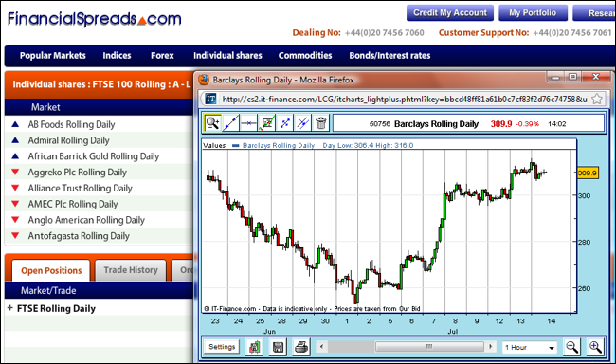The height and width of the screenshot is (364, 616).
Task: Open African Barrick Gold Rolling Daily market
Action: tap(94, 156)
